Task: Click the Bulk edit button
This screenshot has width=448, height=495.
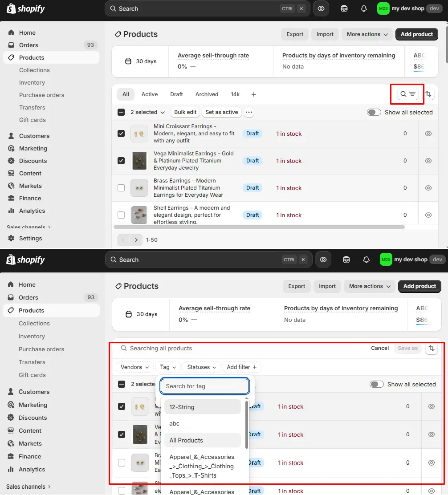Action: click(185, 112)
